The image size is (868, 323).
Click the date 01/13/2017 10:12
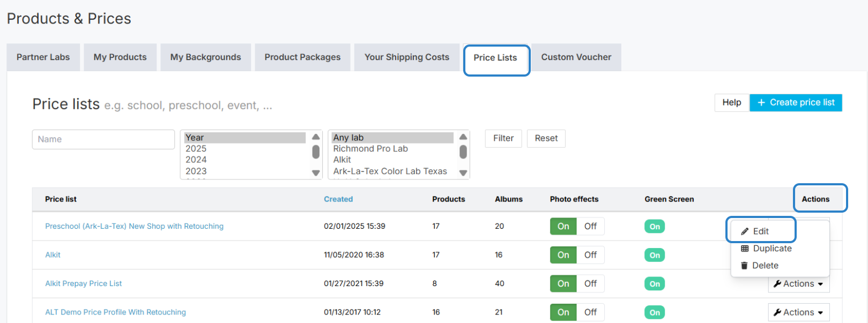click(x=352, y=312)
